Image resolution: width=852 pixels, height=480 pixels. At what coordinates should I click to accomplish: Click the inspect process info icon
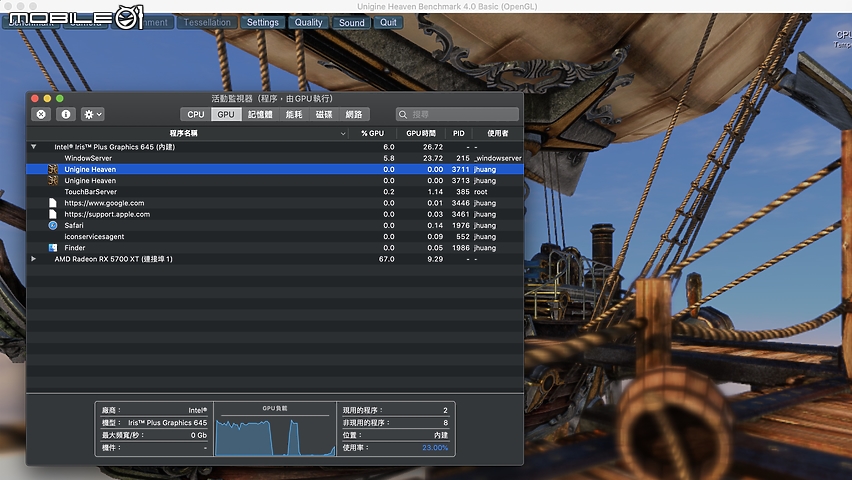[x=66, y=114]
